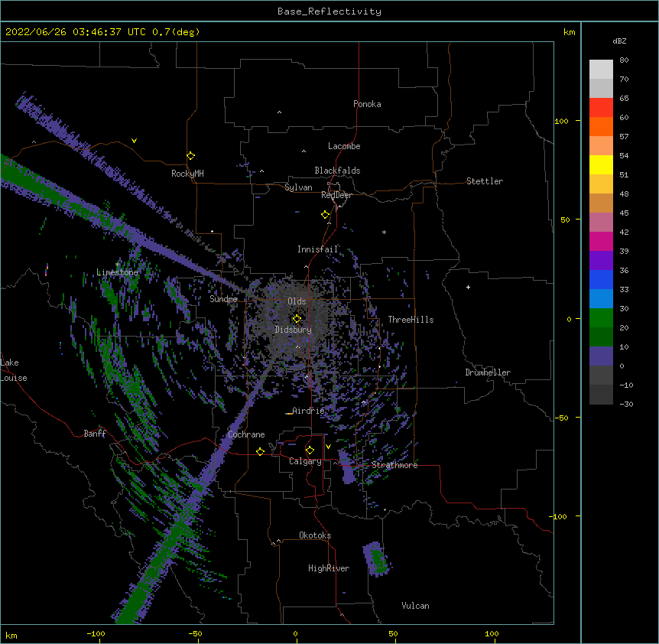
Task: Click the -30 value on the dBZ scale
Action: 626,404
